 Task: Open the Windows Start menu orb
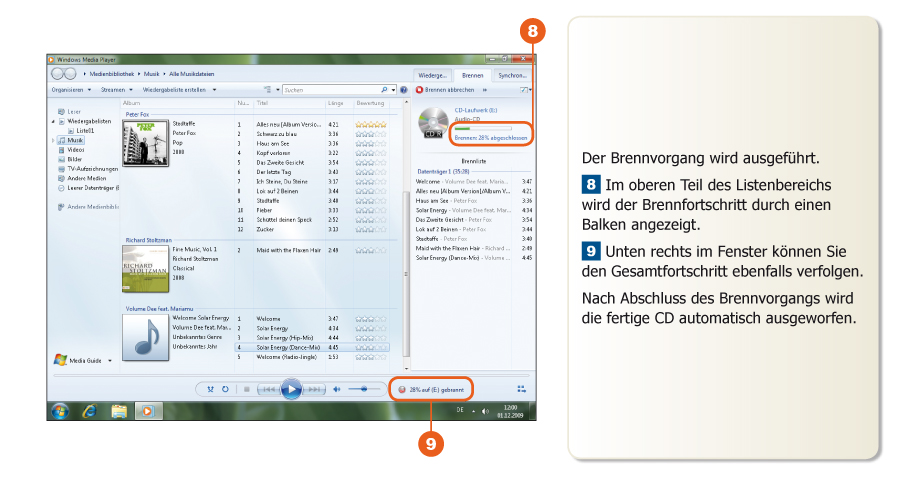59,410
